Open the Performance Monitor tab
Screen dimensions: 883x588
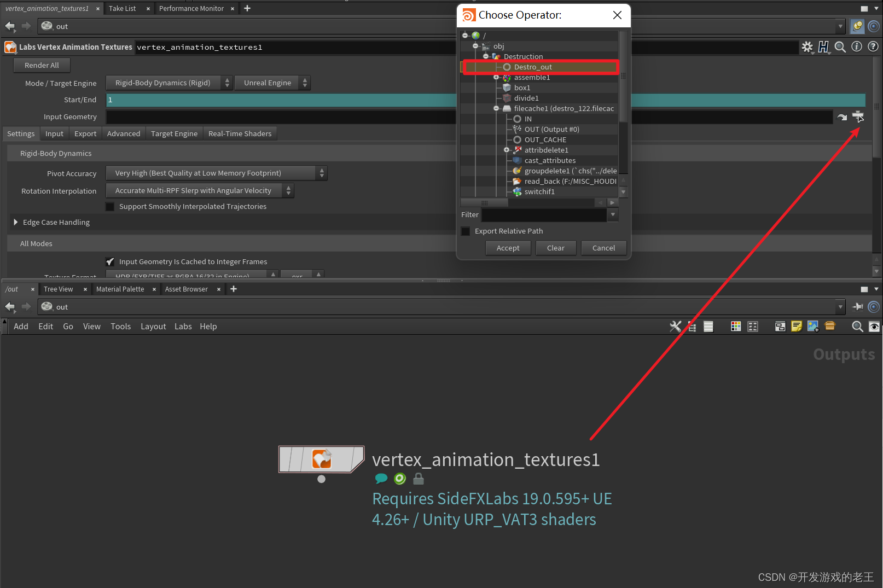point(191,8)
